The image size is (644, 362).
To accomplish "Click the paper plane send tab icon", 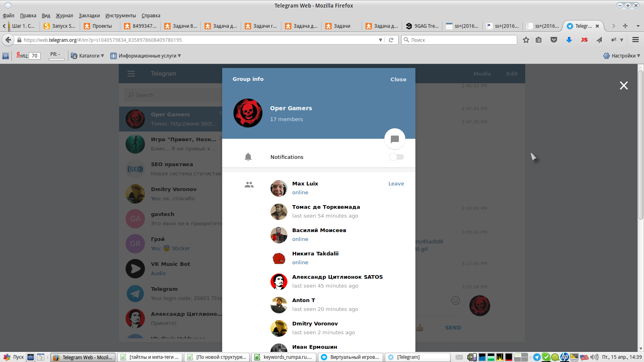I will [x=599, y=40].
